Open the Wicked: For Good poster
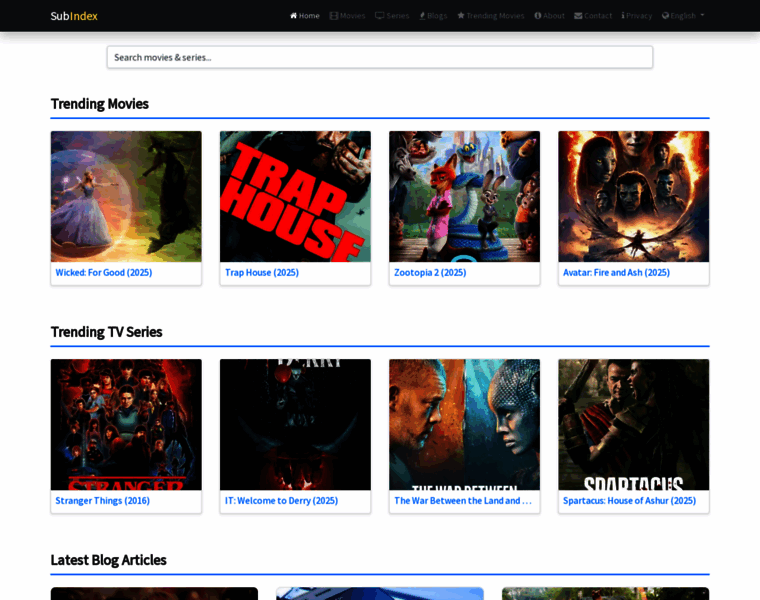 (x=126, y=196)
